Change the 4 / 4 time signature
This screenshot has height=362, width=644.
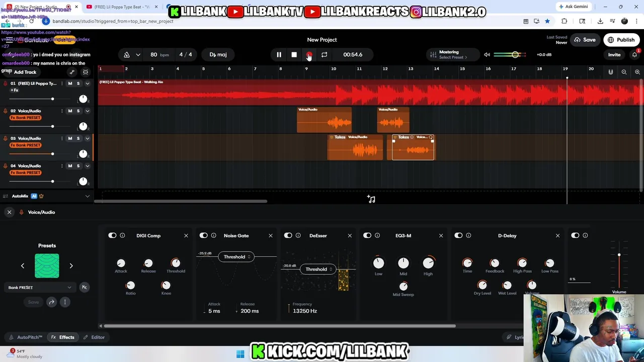pyautogui.click(x=186, y=54)
